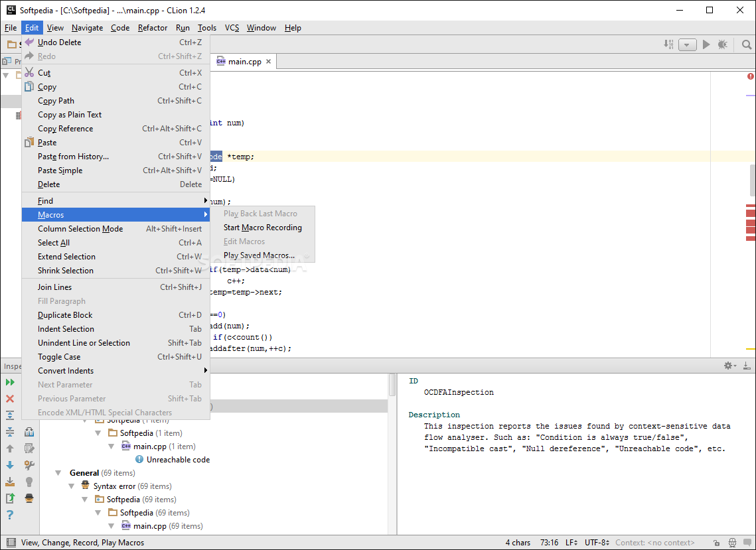Open the LF line separator selector
Screen dimensions: 756x550
[x=571, y=543]
